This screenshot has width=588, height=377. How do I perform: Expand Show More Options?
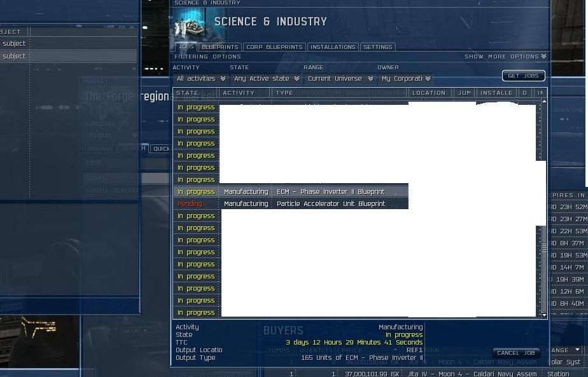[505, 57]
